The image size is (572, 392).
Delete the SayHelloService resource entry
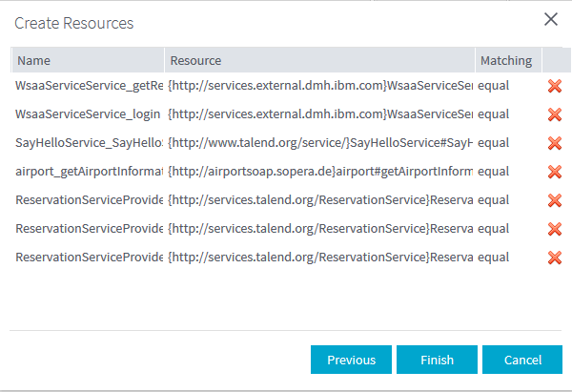pos(554,144)
